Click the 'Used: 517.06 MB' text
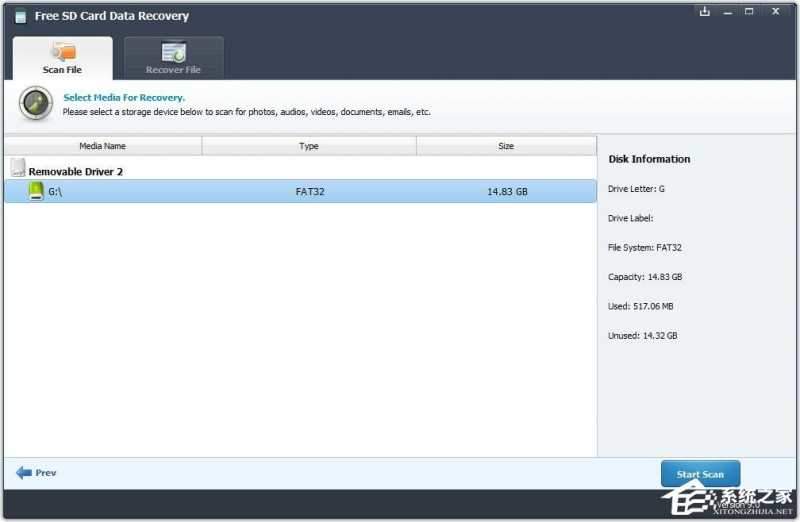 pyautogui.click(x=641, y=306)
